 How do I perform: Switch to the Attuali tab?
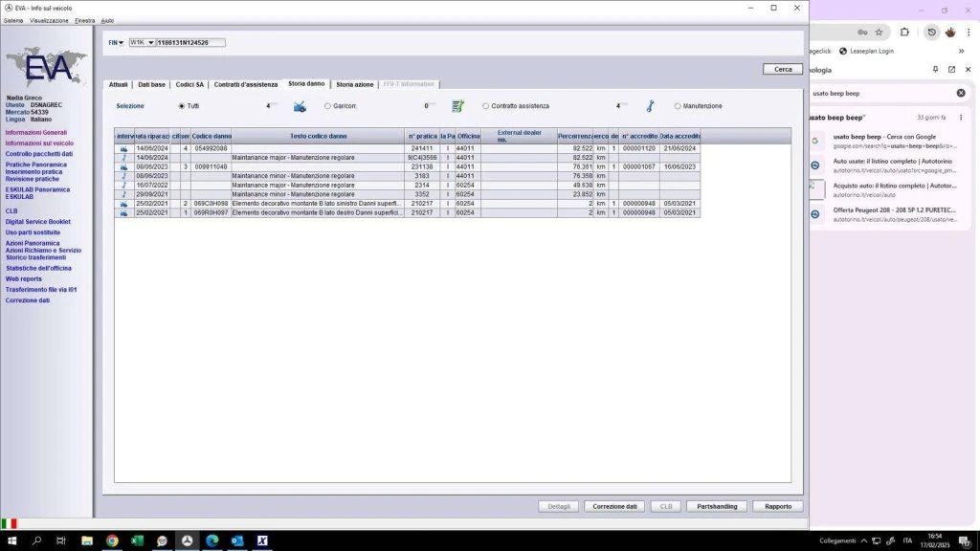[x=118, y=84]
